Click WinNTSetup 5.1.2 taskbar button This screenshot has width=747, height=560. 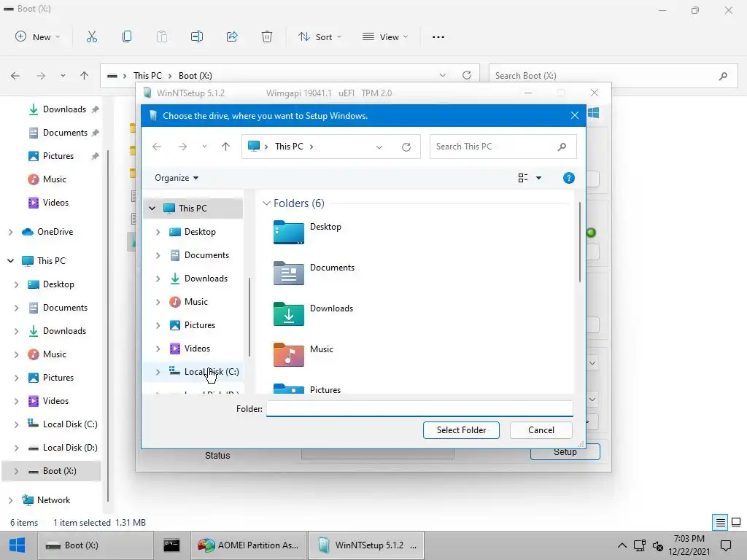coord(366,545)
